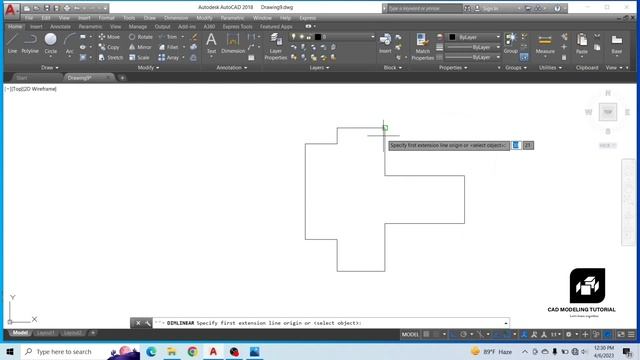
Task: Expand the Modify panel
Action: (148, 68)
